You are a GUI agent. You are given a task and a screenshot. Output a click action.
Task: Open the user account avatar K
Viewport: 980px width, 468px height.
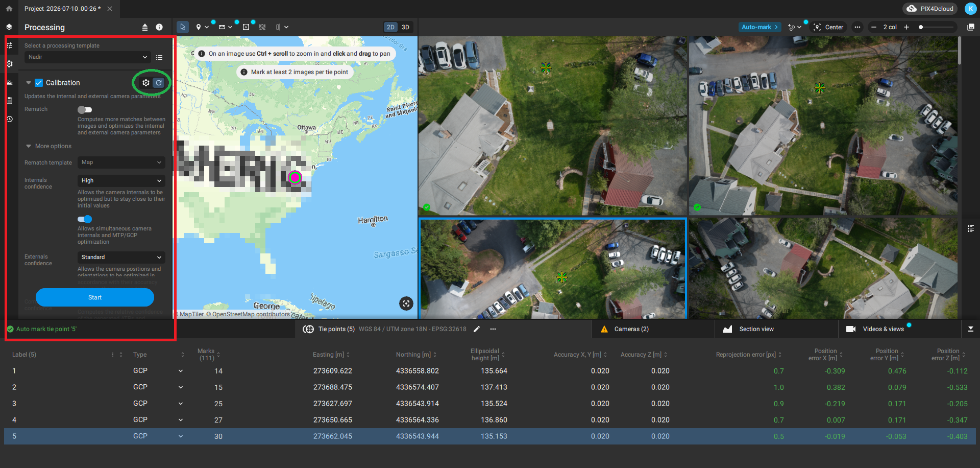pyautogui.click(x=970, y=9)
